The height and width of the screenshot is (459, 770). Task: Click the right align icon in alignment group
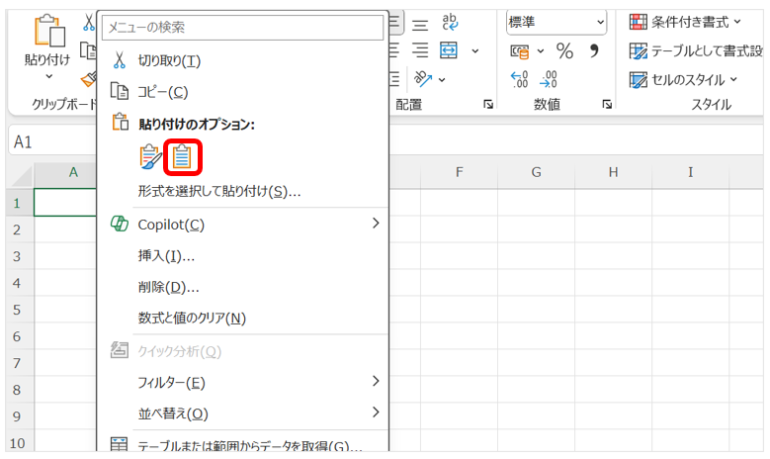(x=420, y=51)
